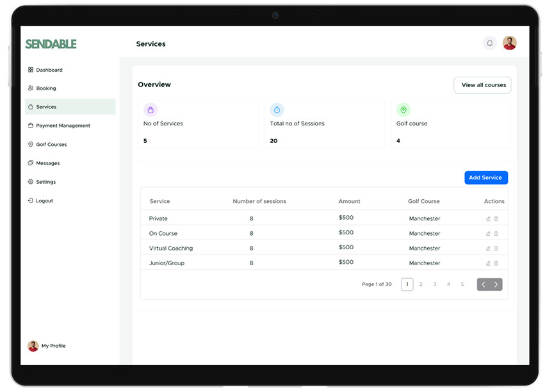Click the Add Service button
545x392 pixels.
[x=485, y=177]
